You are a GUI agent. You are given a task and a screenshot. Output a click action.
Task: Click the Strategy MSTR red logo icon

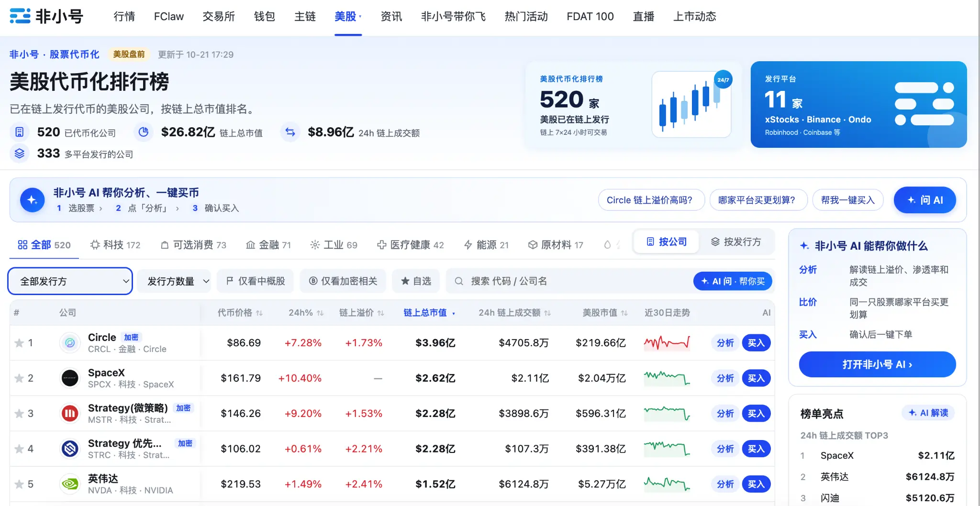(x=70, y=414)
